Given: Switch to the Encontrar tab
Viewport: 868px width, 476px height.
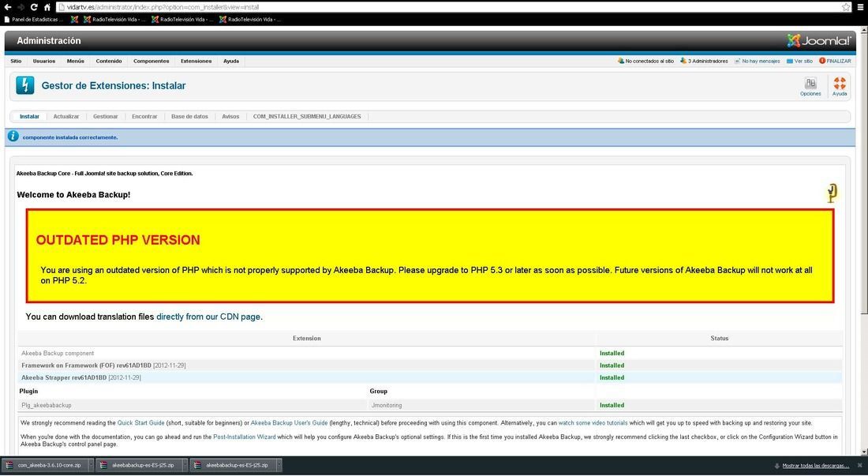Looking at the screenshot, I should coord(144,116).
